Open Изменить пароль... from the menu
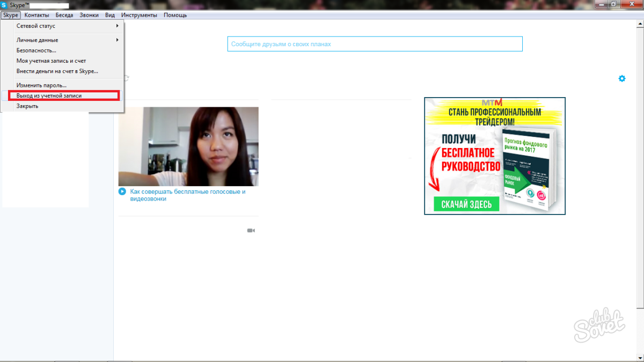644x362 pixels. click(x=41, y=85)
